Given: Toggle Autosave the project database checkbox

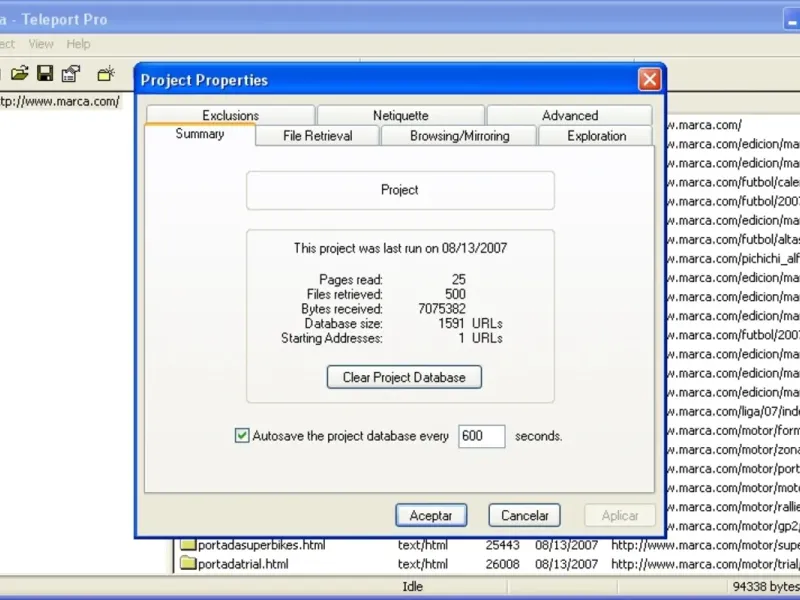Looking at the screenshot, I should [x=242, y=436].
